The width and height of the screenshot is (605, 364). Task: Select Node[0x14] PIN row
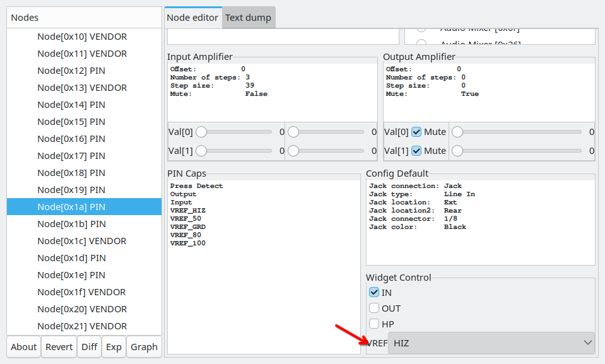84,105
